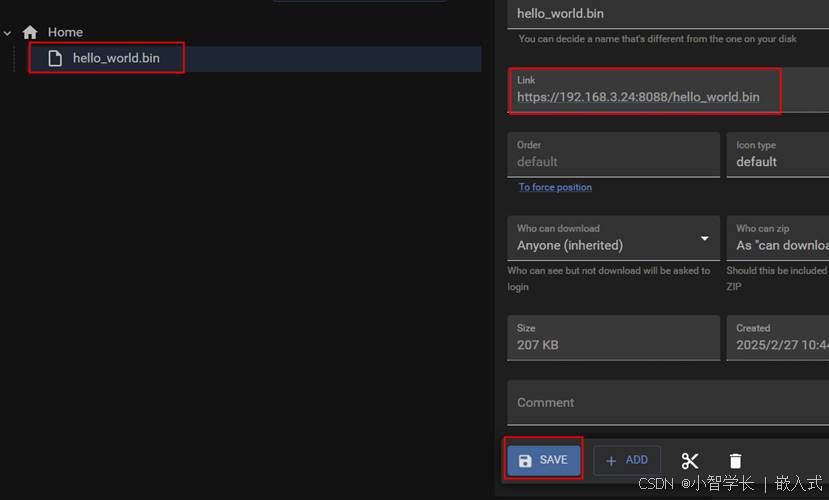Image resolution: width=829 pixels, height=500 pixels.
Task: Click the Home house icon
Action: click(30, 32)
